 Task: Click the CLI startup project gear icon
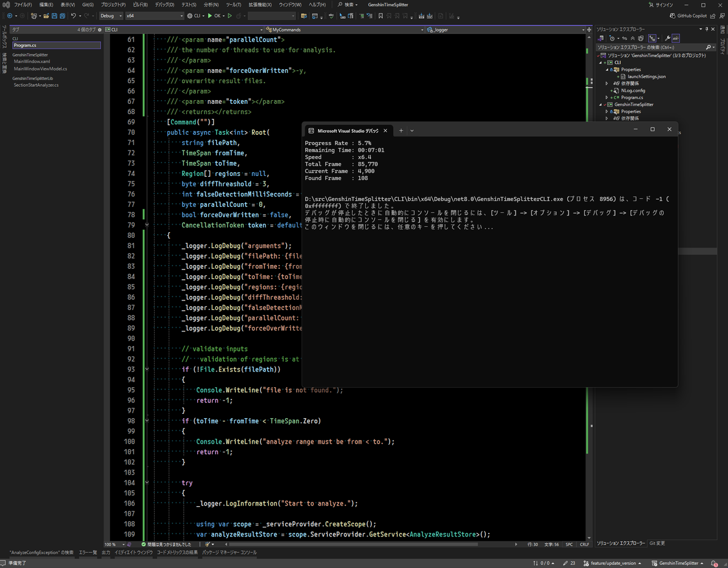[x=189, y=15]
